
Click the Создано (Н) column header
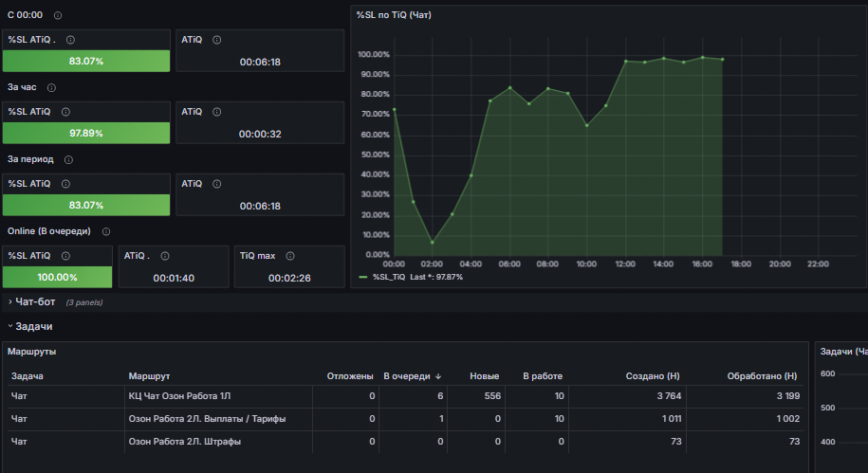(x=652, y=376)
